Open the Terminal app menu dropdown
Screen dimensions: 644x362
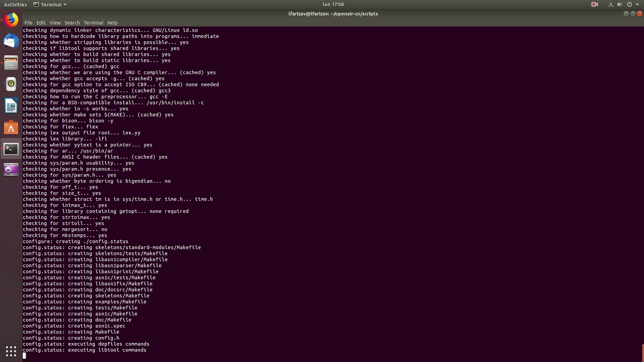[x=50, y=5]
